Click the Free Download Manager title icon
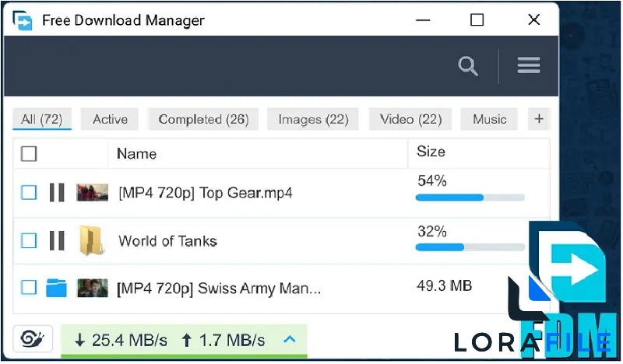The image size is (623, 364). pyautogui.click(x=23, y=20)
